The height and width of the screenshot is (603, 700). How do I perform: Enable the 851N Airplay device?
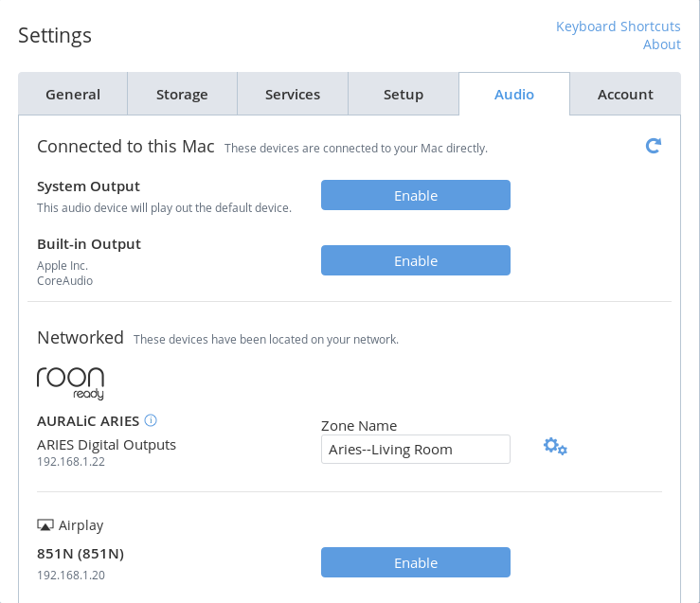415,562
